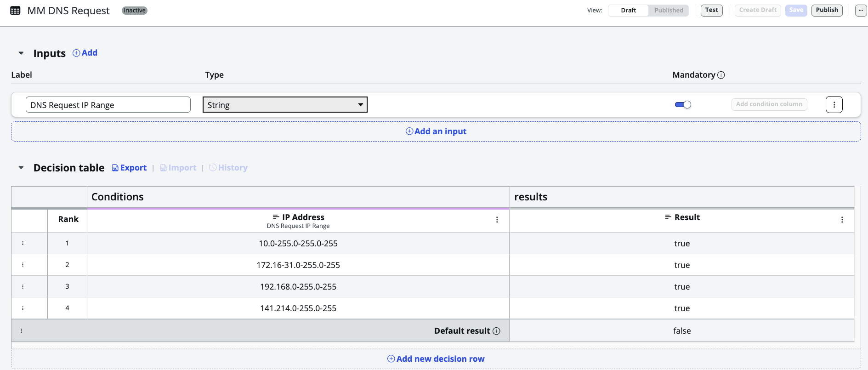Switch to the Draft view
This screenshot has width=868, height=370.
point(628,10)
